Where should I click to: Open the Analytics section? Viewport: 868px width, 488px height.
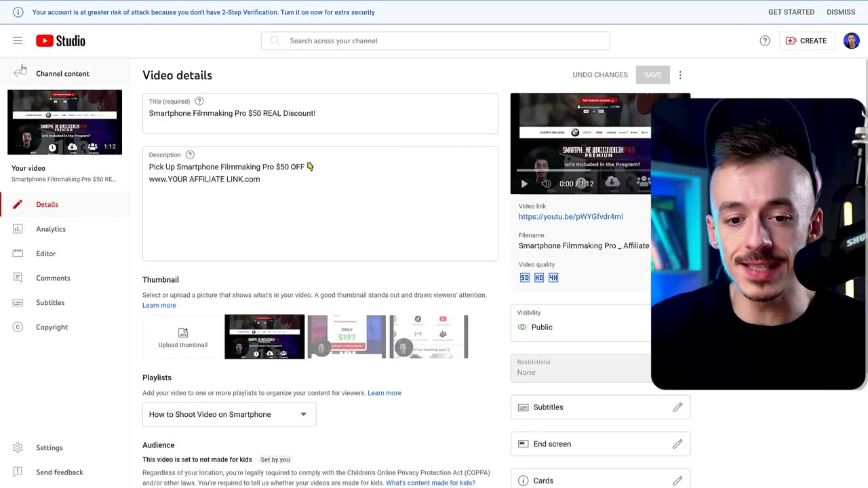coord(64,229)
